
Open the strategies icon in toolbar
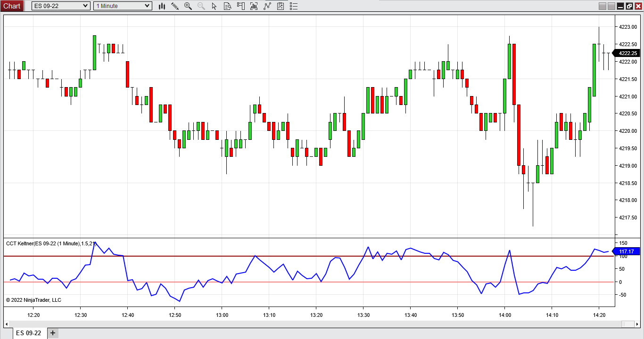(x=281, y=6)
